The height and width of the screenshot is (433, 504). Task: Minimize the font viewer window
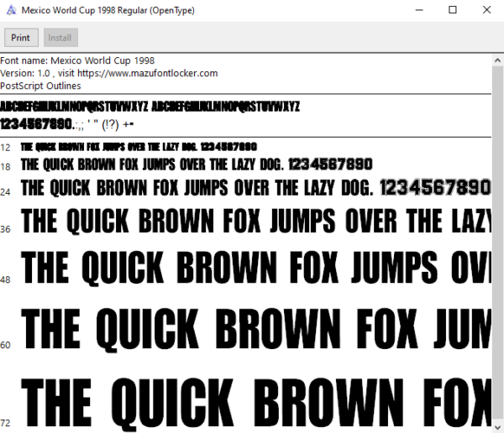pyautogui.click(x=419, y=10)
